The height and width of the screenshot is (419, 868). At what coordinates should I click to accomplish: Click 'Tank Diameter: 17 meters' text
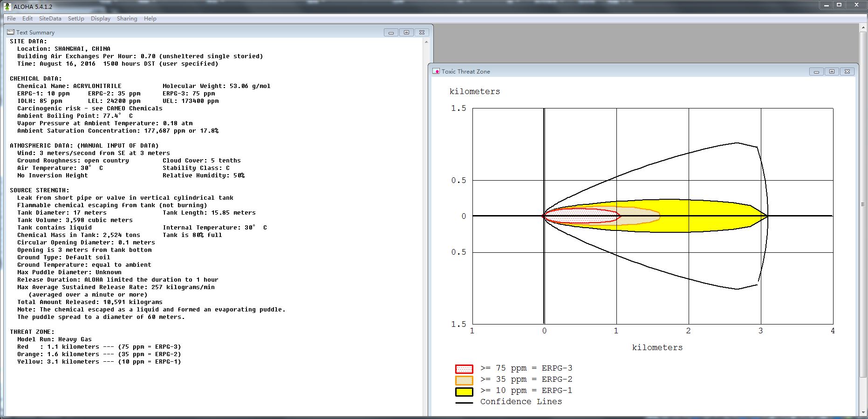point(62,213)
